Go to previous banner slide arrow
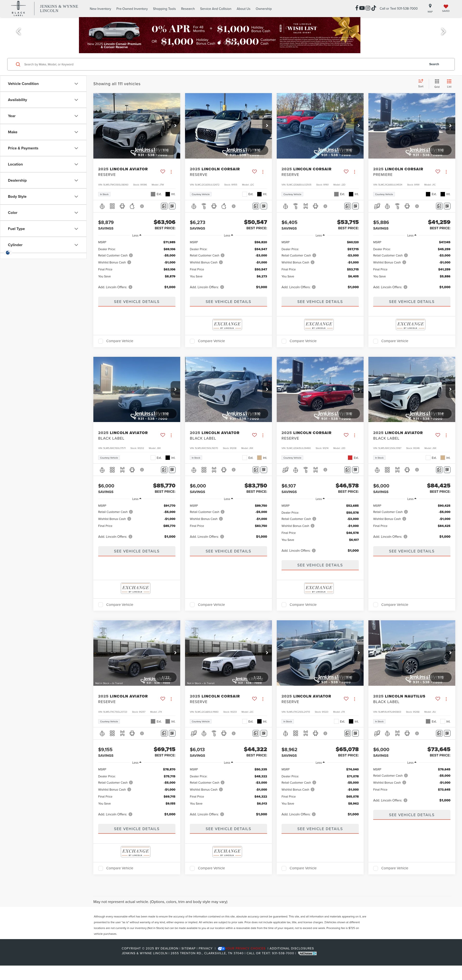 (x=18, y=32)
